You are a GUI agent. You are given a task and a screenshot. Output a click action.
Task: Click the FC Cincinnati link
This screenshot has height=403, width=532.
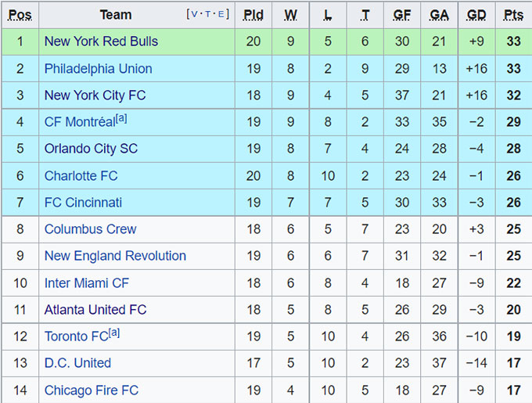(x=83, y=203)
